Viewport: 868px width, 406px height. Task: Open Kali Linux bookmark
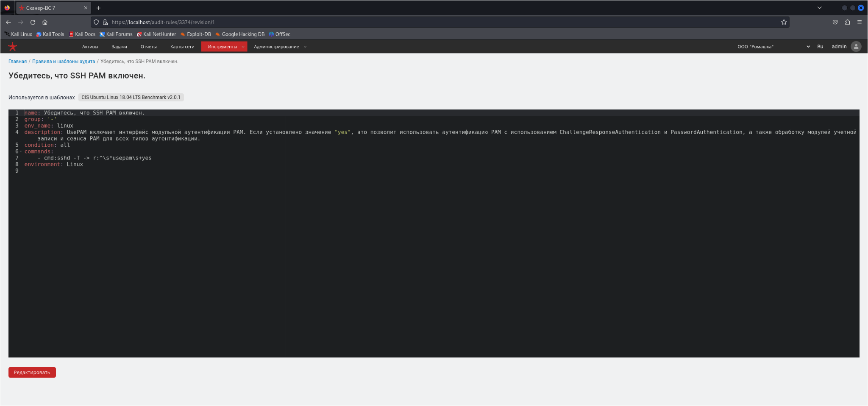tap(18, 34)
